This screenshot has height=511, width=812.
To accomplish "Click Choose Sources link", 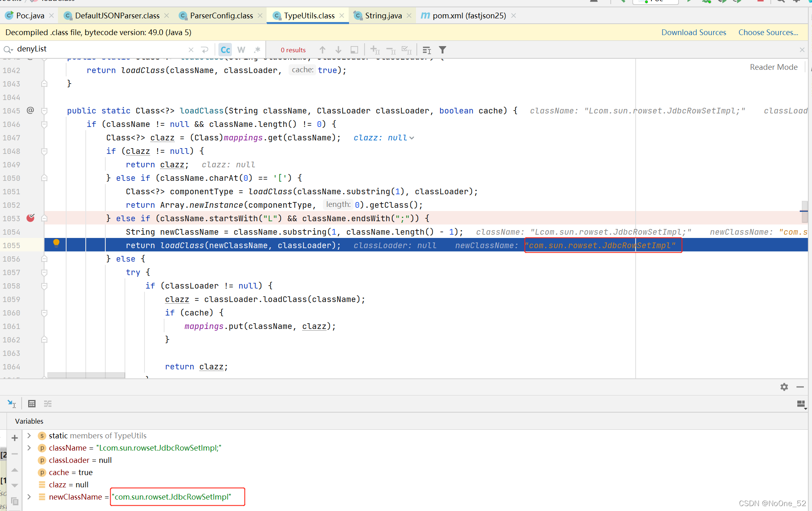I will click(768, 32).
